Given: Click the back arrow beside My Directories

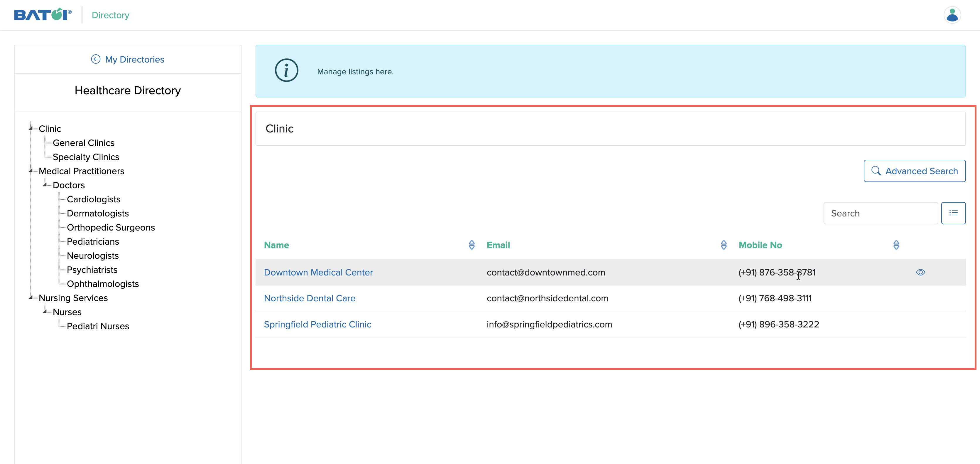Looking at the screenshot, I should click(x=95, y=59).
